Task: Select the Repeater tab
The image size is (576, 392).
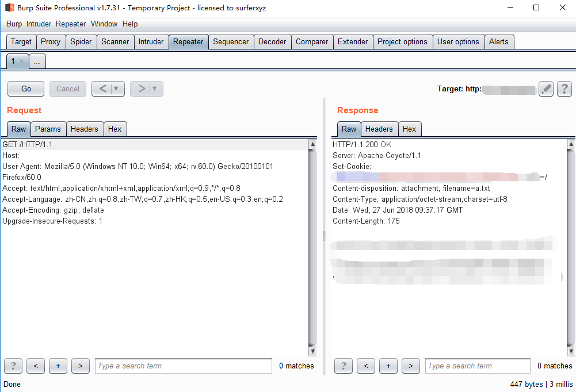Action: click(x=188, y=42)
